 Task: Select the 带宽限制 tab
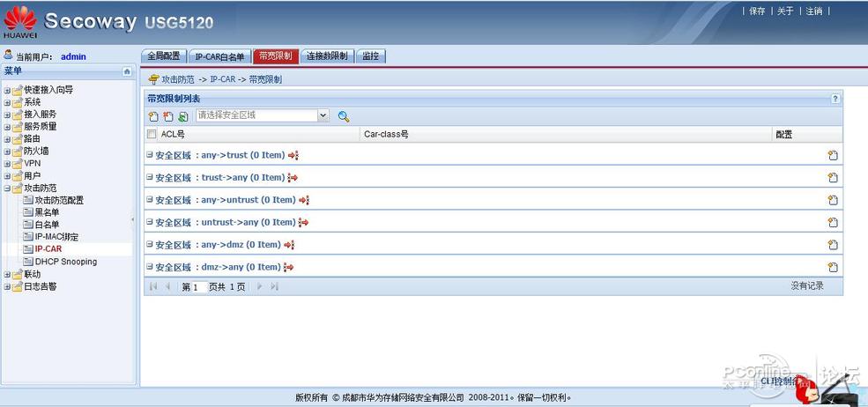point(276,56)
